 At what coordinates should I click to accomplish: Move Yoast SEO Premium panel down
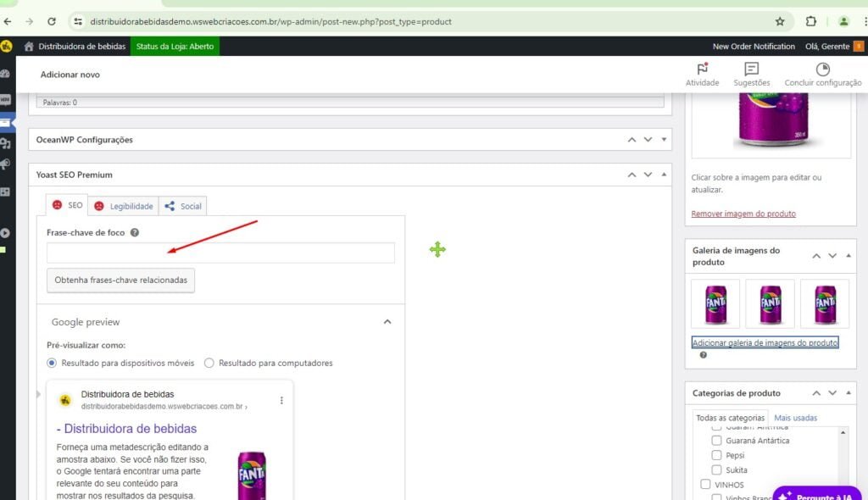tap(648, 175)
